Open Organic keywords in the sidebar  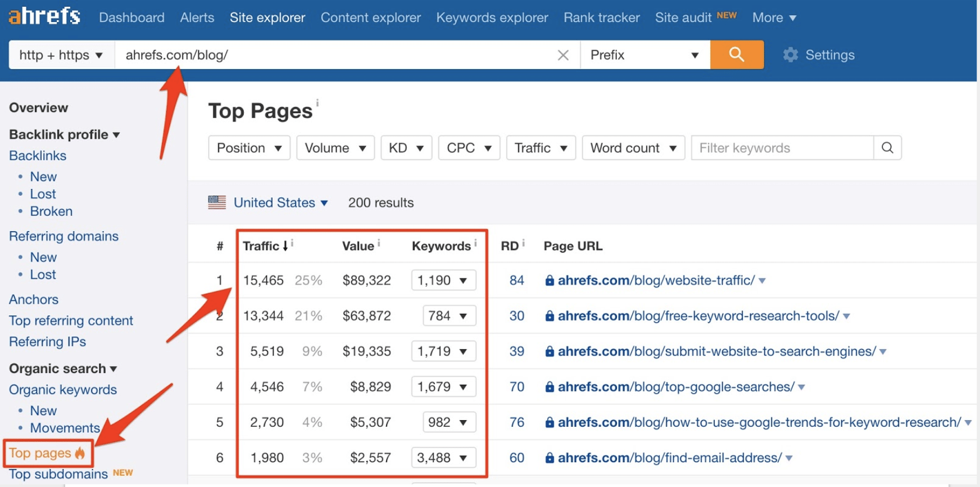(63, 389)
